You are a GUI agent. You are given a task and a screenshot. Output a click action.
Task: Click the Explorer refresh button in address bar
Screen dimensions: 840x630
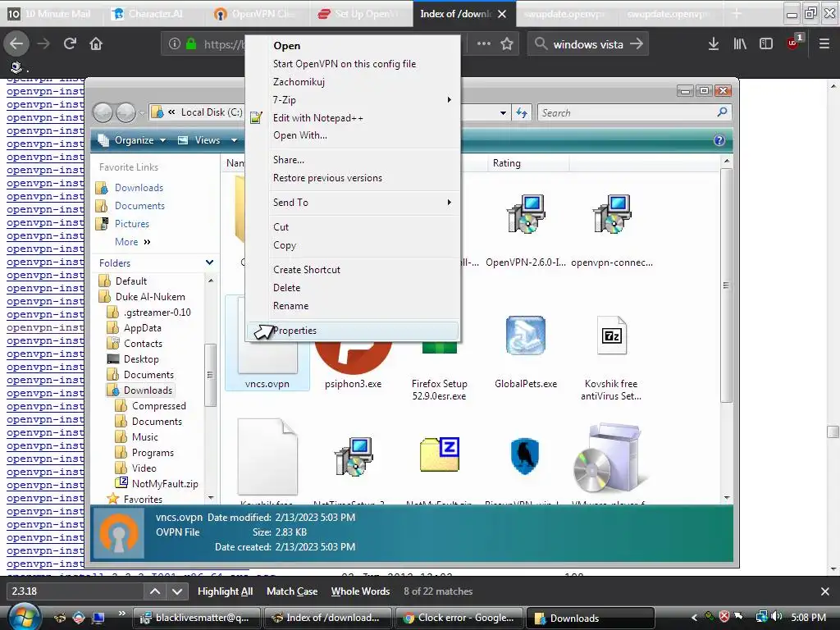pyautogui.click(x=522, y=112)
